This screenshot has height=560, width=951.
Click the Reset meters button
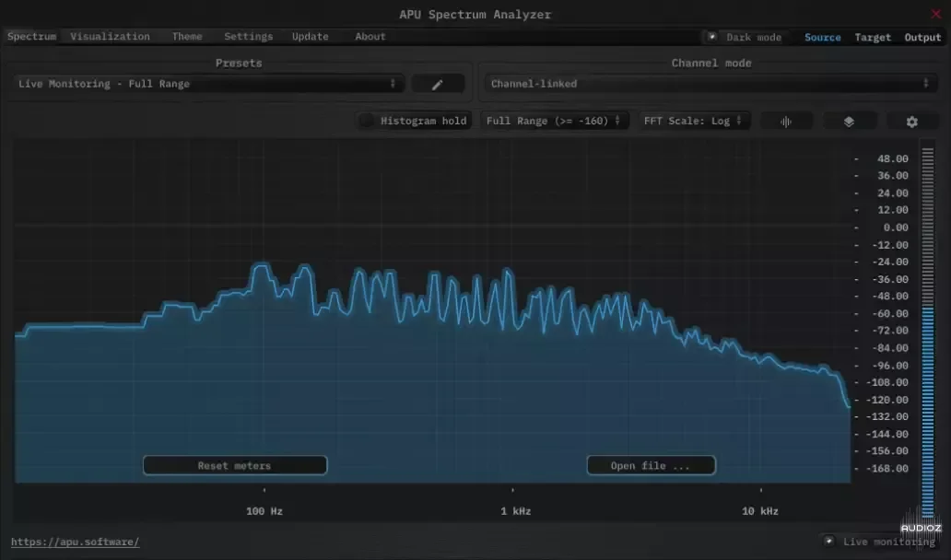pyautogui.click(x=235, y=465)
